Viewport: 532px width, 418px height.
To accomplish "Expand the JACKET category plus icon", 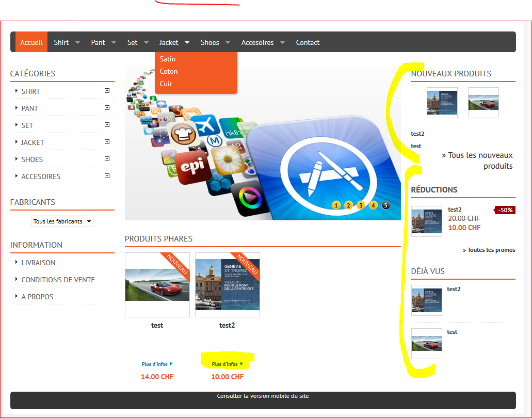I will 107,141.
